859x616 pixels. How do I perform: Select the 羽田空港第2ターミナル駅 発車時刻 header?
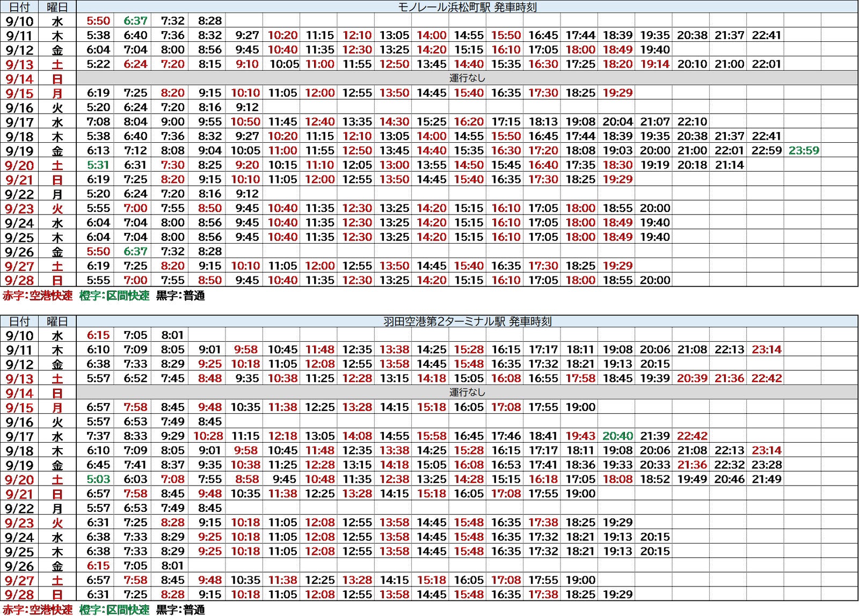click(467, 321)
